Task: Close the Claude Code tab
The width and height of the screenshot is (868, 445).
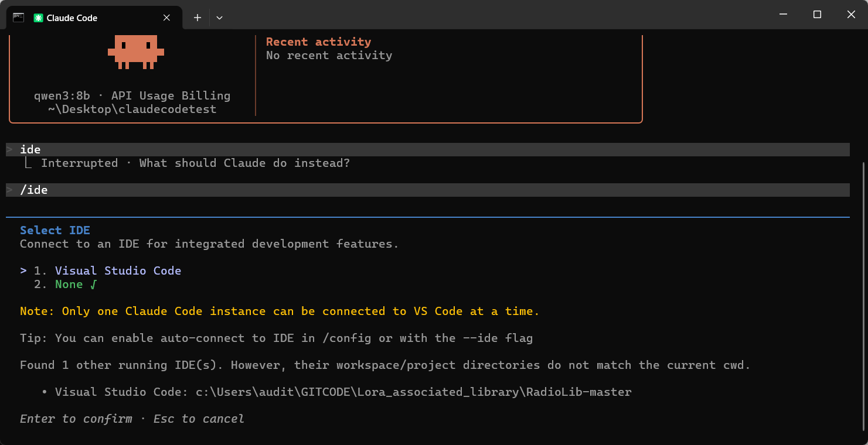Action: 167,18
